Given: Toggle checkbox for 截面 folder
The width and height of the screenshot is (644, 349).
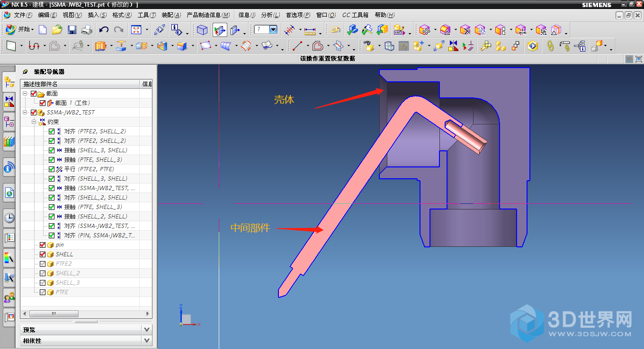Looking at the screenshot, I should click(x=33, y=94).
